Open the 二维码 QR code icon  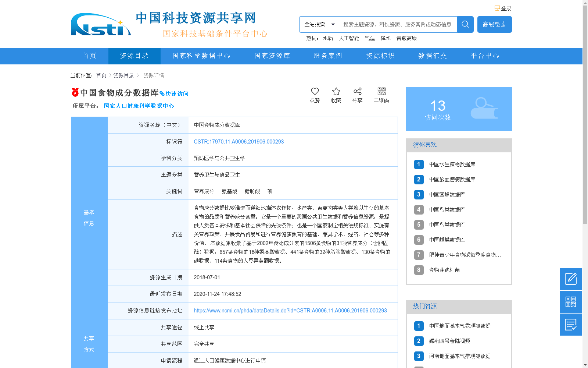tap(381, 91)
